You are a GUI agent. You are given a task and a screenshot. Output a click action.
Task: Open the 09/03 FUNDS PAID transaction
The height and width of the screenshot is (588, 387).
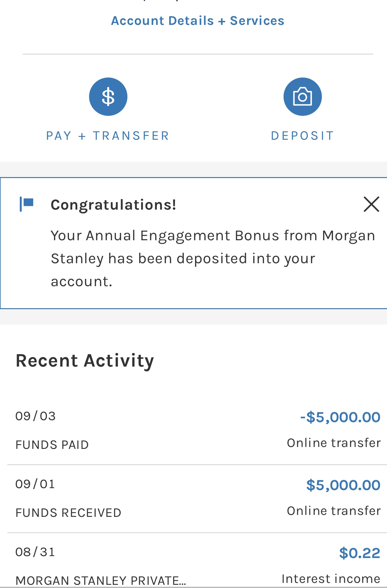pyautogui.click(x=197, y=430)
